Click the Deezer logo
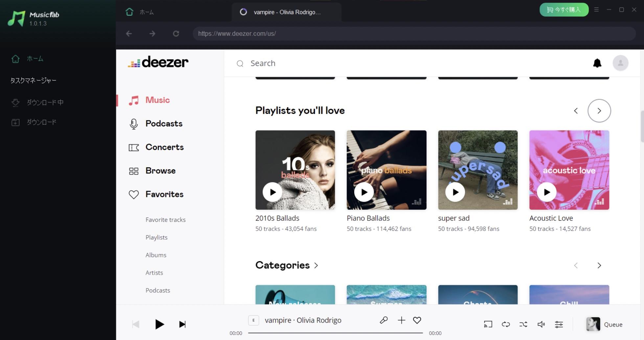Viewport: 644px width, 340px height. point(158,62)
